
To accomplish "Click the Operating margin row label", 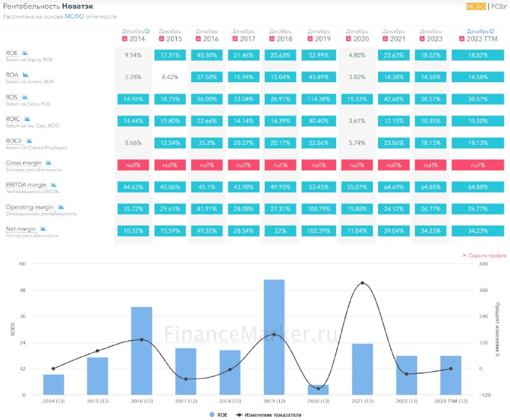I will pyautogui.click(x=29, y=207).
